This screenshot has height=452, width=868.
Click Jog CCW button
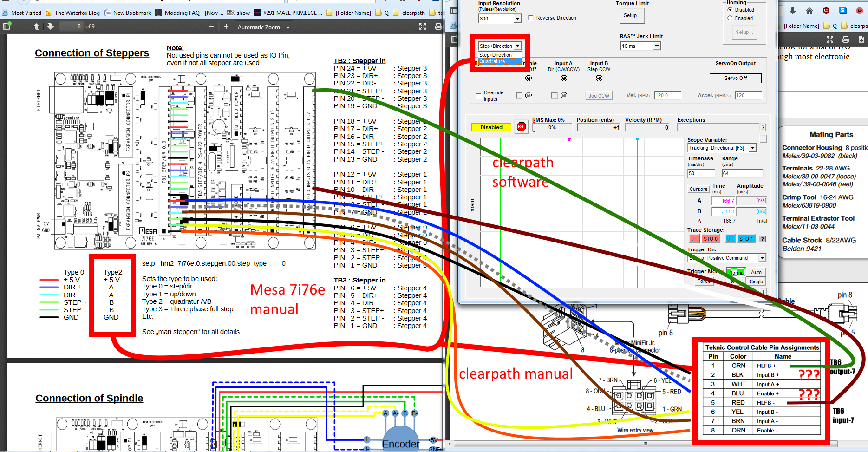(599, 96)
